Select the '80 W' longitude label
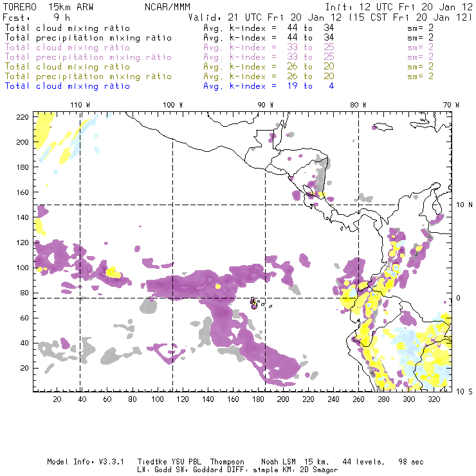The height and width of the screenshot is (476, 476). tap(358, 105)
